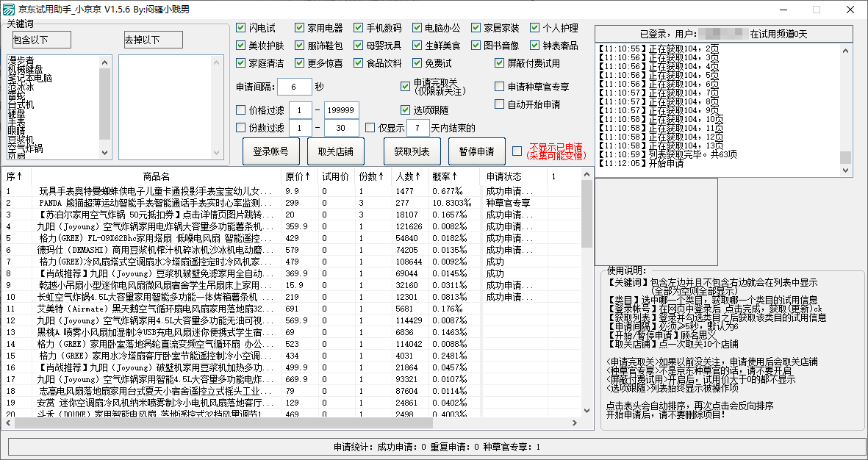Sort products by the 原价 column arrow
The image size is (868, 460).
pyautogui.click(x=308, y=176)
